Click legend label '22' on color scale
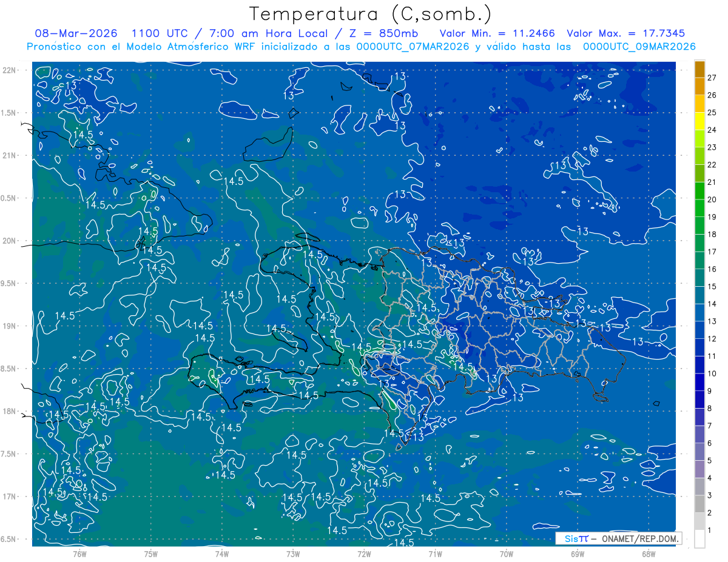 click(x=712, y=165)
